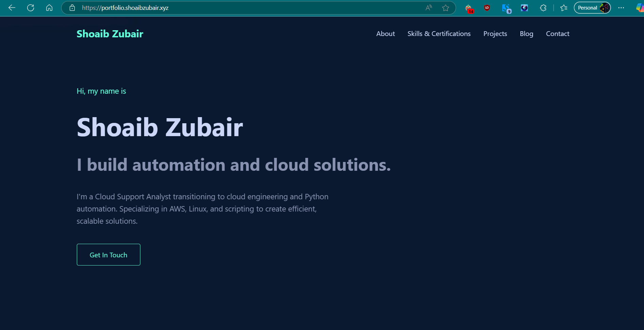
Task: Jump to the Contact section
Action: (x=557, y=34)
